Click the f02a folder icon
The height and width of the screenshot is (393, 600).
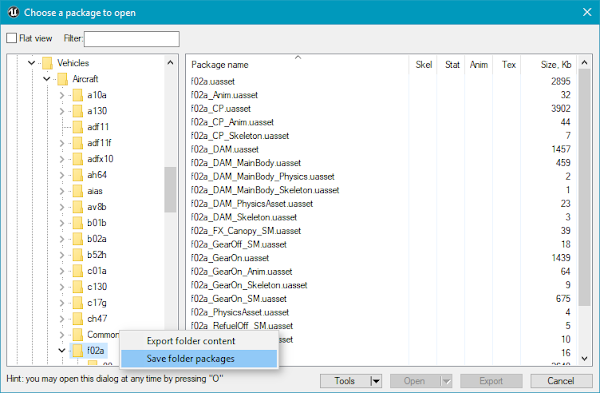coord(78,351)
